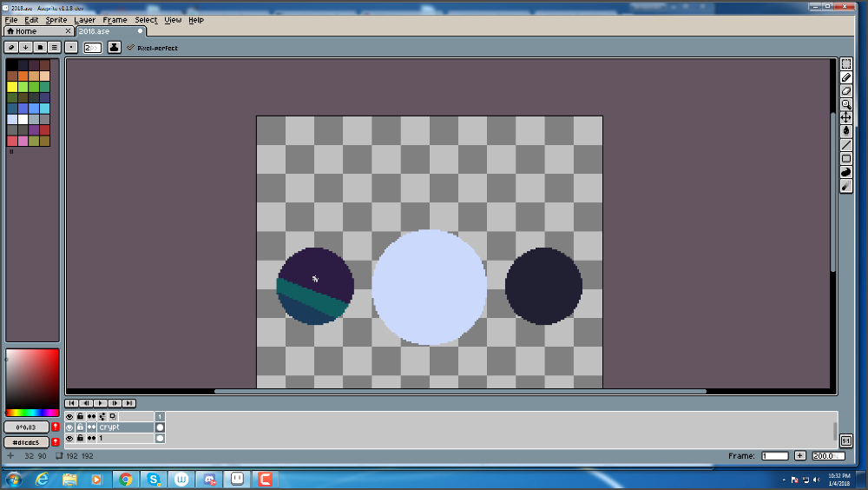
Task: Click the add new frame plus button
Action: pos(800,455)
